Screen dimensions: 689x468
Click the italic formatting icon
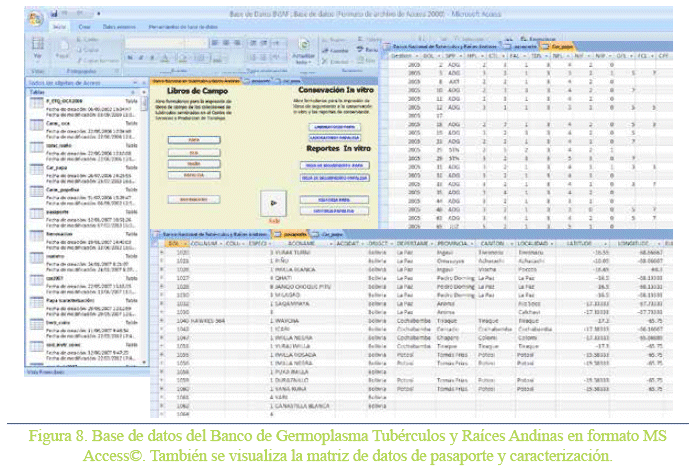tap(141, 58)
